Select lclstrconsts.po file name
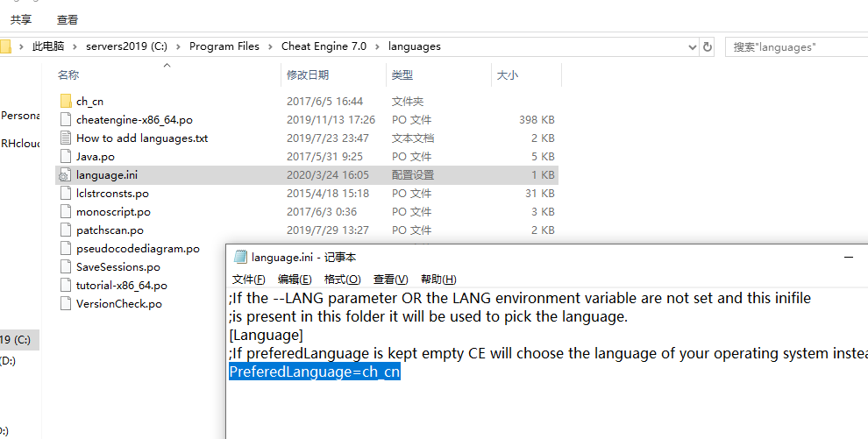Viewport: 868px width, 439px height. pos(112,193)
